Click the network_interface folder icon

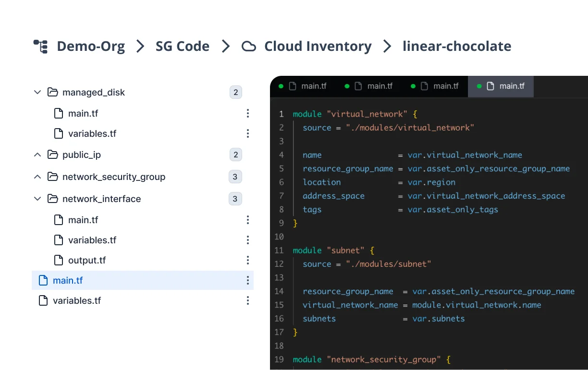coord(52,199)
